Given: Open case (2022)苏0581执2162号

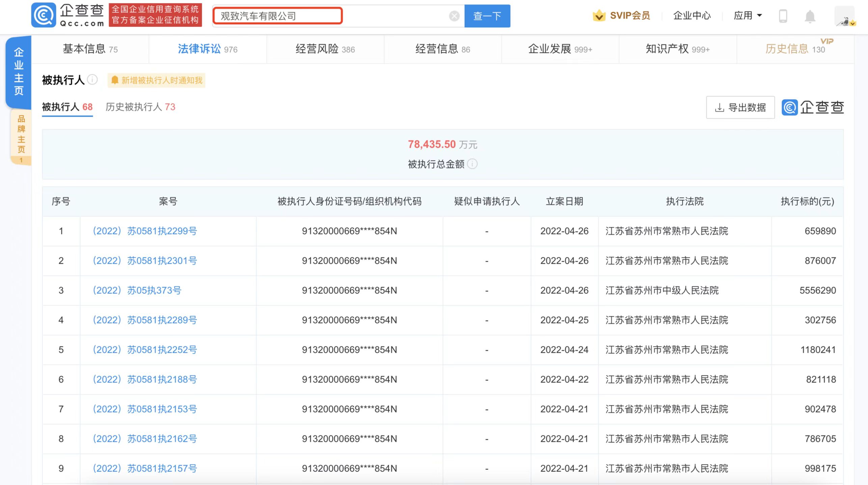Looking at the screenshot, I should pyautogui.click(x=145, y=439).
